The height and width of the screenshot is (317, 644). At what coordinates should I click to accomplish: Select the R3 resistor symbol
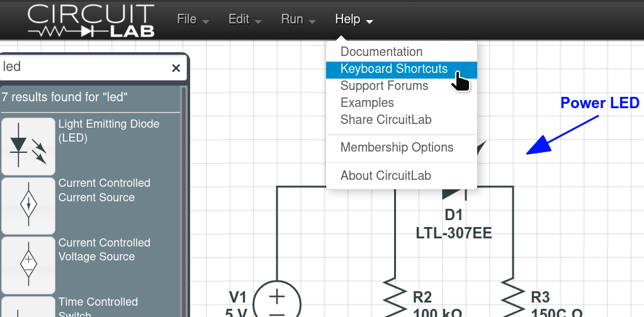click(x=513, y=298)
